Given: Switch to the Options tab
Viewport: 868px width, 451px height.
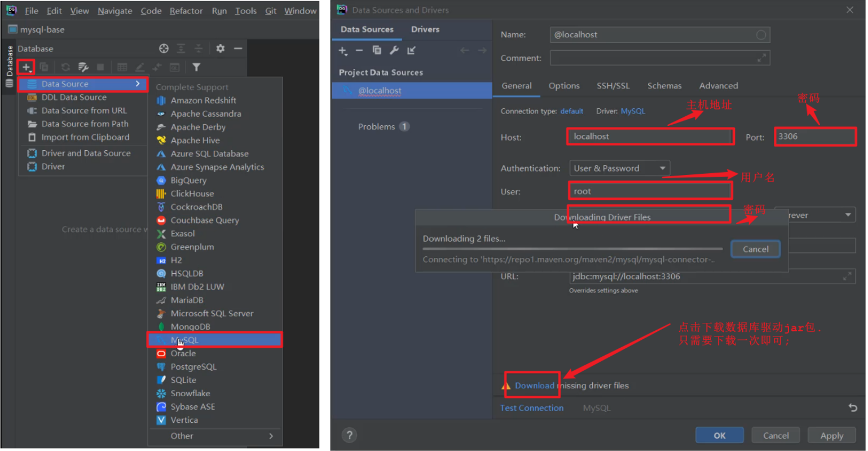Looking at the screenshot, I should point(564,86).
